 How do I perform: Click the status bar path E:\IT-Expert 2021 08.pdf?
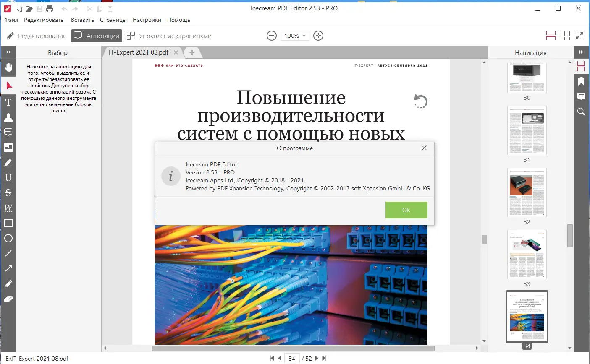[x=37, y=359]
